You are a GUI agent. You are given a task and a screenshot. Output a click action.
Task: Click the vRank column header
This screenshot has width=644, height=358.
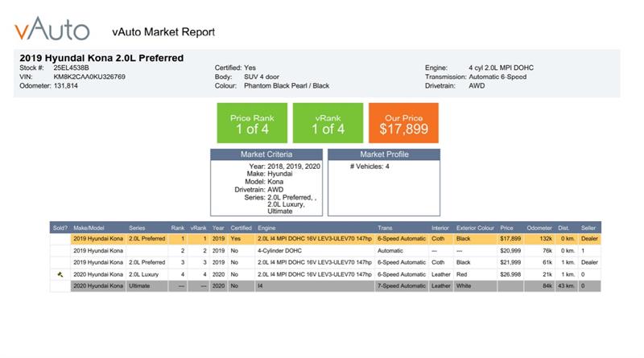click(198, 228)
